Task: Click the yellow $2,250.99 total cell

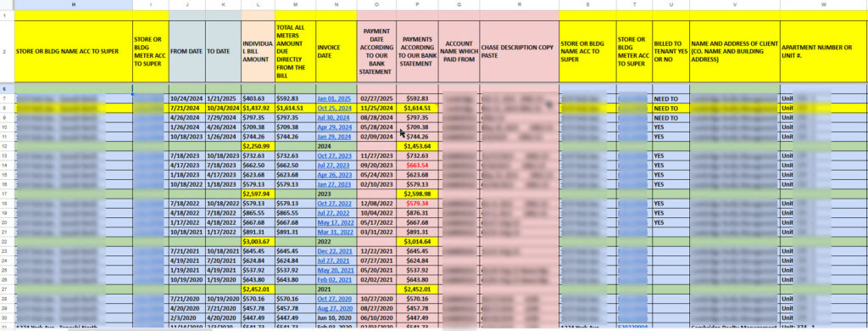Action: 258,146
